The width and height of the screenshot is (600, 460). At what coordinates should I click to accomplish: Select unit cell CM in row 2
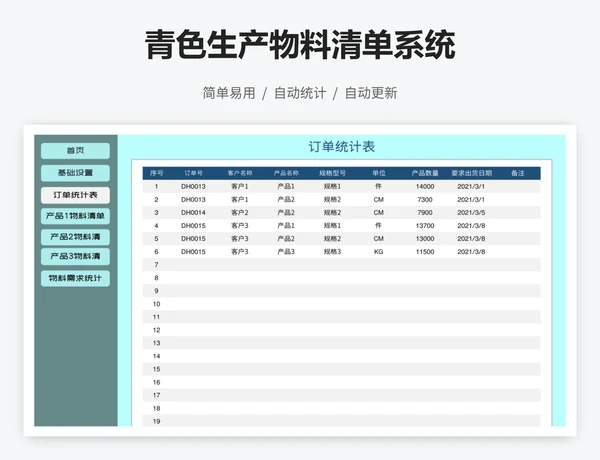(x=379, y=200)
